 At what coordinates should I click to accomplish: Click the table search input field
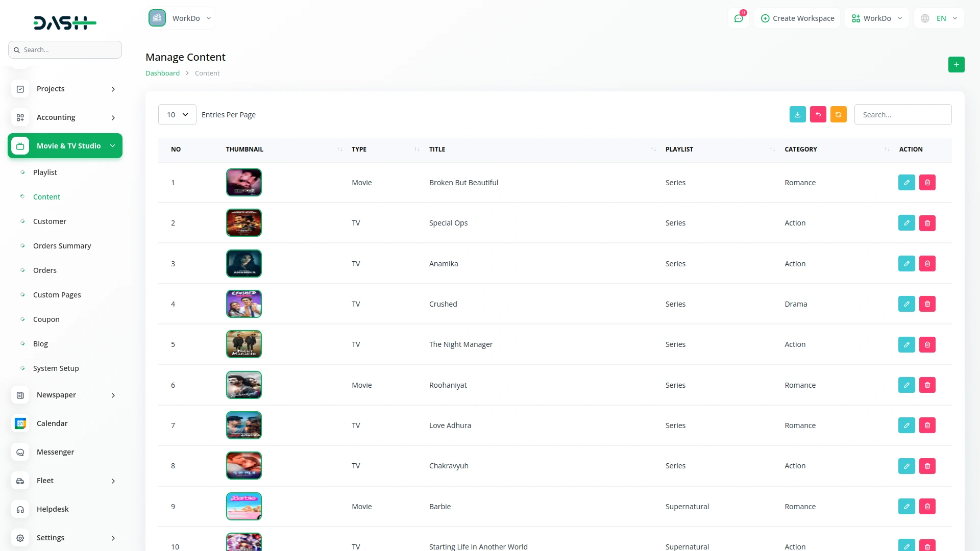tap(902, 115)
